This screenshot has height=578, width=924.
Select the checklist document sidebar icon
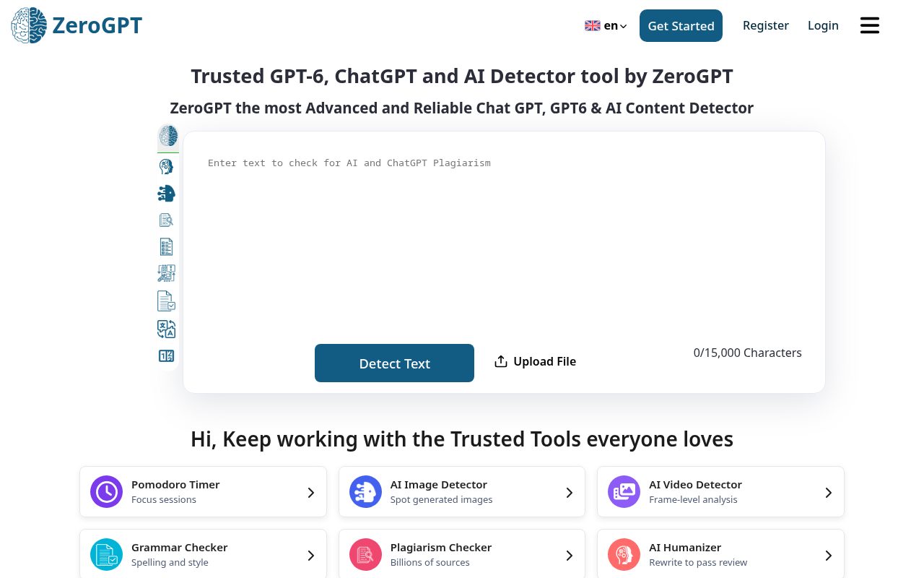tap(167, 247)
